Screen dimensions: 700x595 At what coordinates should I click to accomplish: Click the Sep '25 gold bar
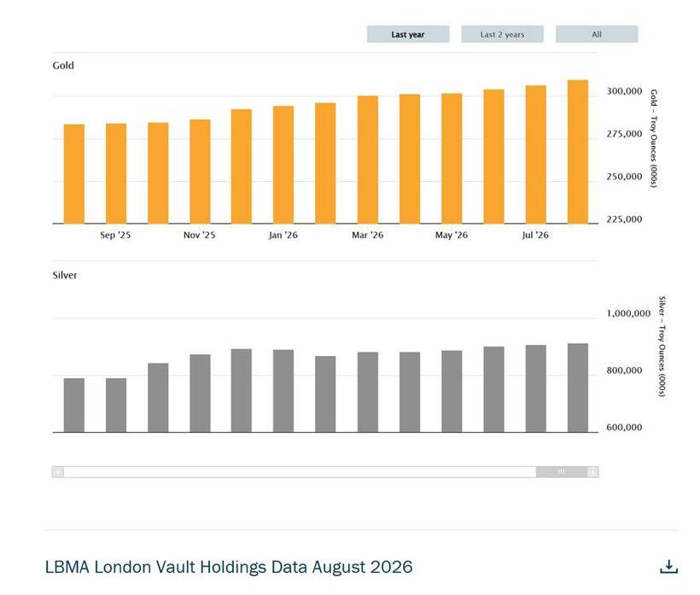(116, 173)
